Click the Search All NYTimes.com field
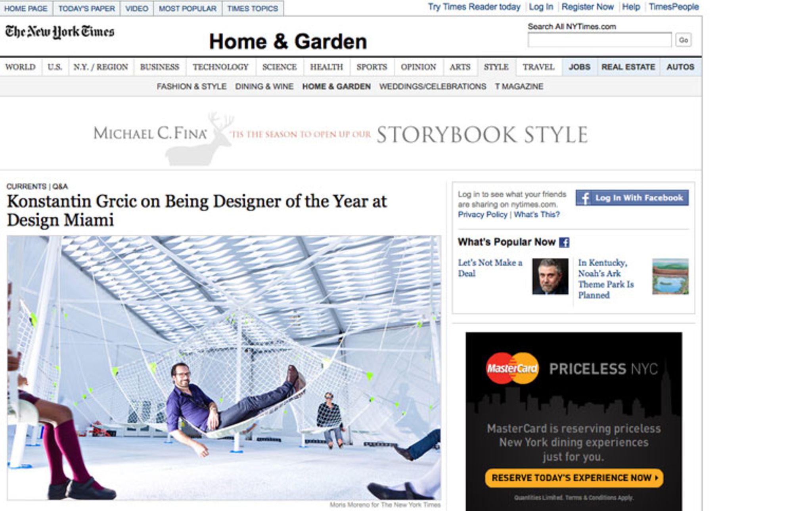Image resolution: width=812 pixels, height=511 pixels. tap(599, 40)
